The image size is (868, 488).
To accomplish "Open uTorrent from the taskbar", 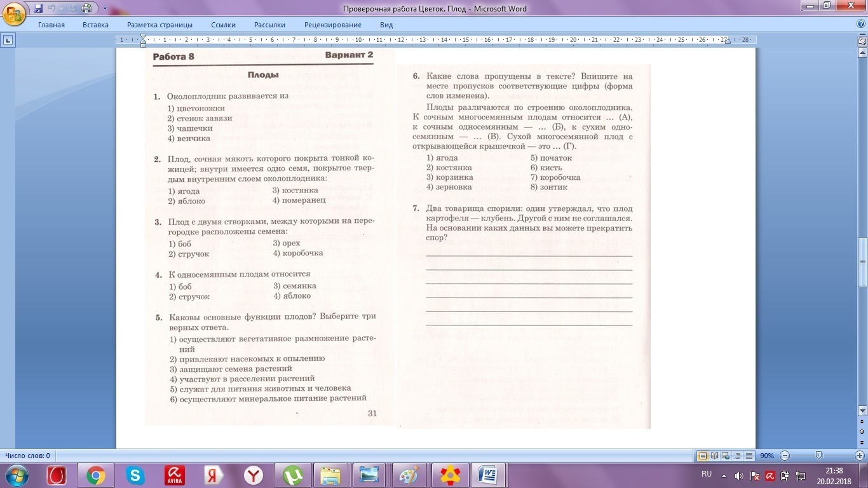I will click(x=293, y=475).
